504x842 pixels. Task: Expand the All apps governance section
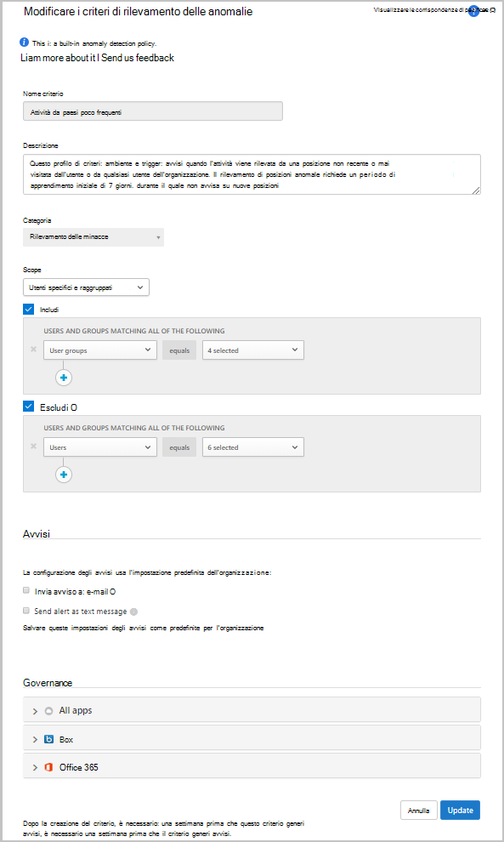pos(252,710)
